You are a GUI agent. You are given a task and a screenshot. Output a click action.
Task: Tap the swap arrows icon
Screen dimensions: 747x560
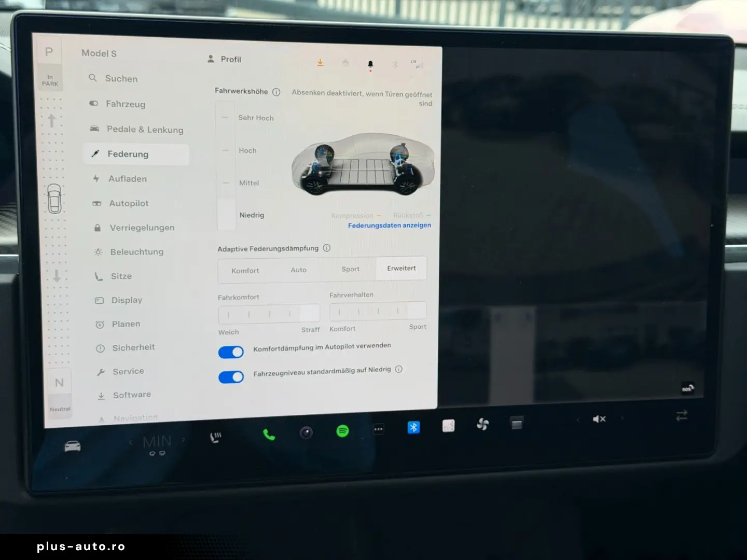click(x=682, y=415)
